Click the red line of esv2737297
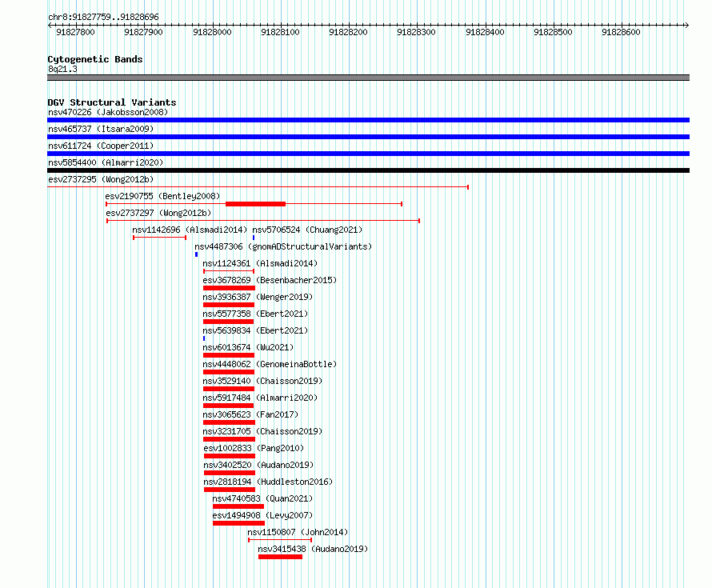712x588 pixels. (x=263, y=221)
